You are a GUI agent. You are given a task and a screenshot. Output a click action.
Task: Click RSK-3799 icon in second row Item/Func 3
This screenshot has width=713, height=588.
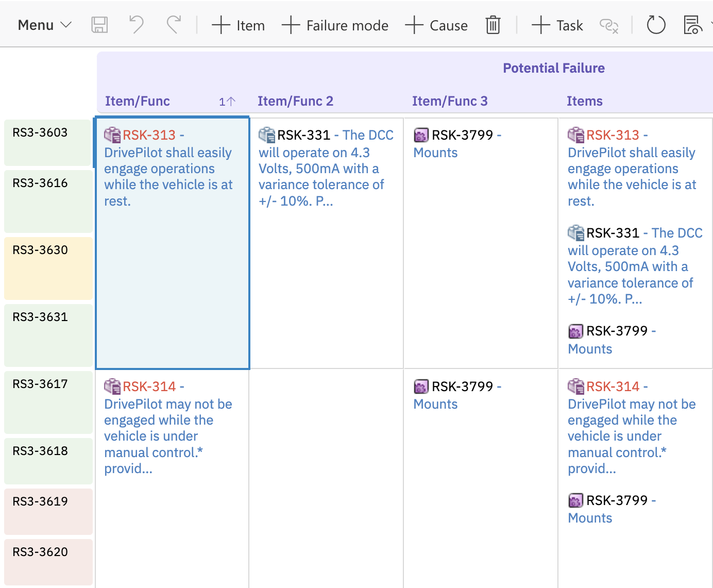(x=421, y=387)
